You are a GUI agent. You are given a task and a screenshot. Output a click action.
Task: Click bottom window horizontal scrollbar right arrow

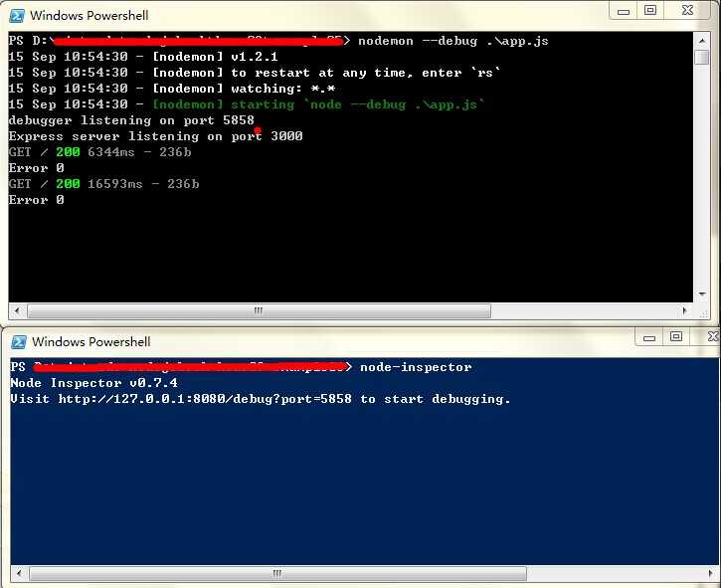tap(712, 573)
